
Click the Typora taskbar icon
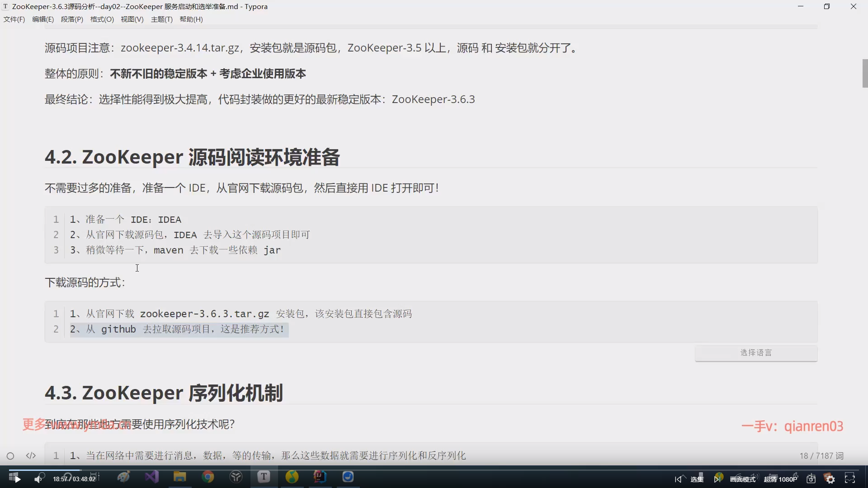264,477
